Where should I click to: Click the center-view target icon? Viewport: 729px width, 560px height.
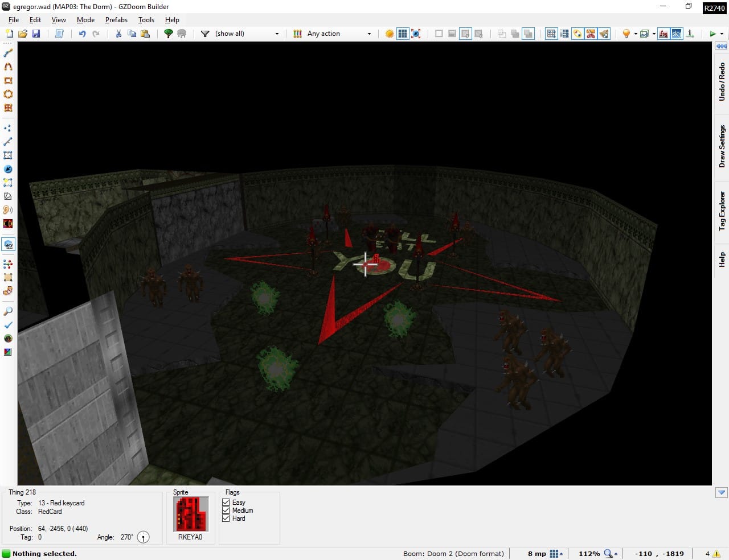pyautogui.click(x=416, y=34)
